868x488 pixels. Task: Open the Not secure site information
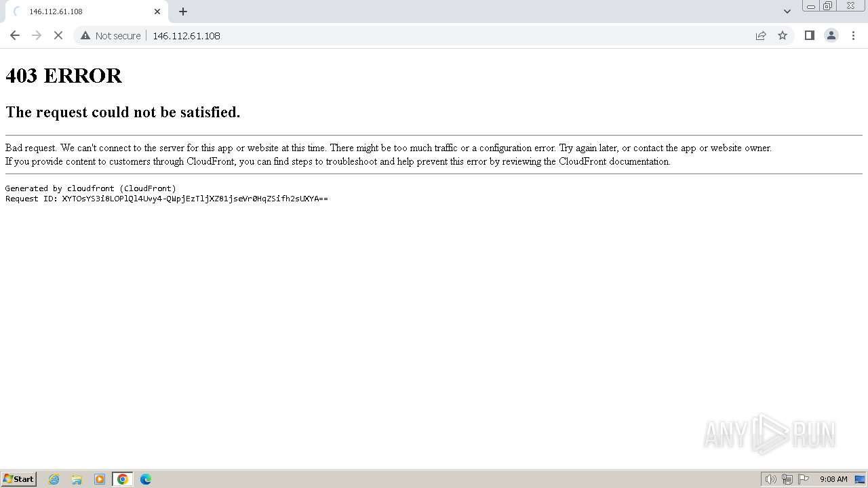tap(111, 35)
